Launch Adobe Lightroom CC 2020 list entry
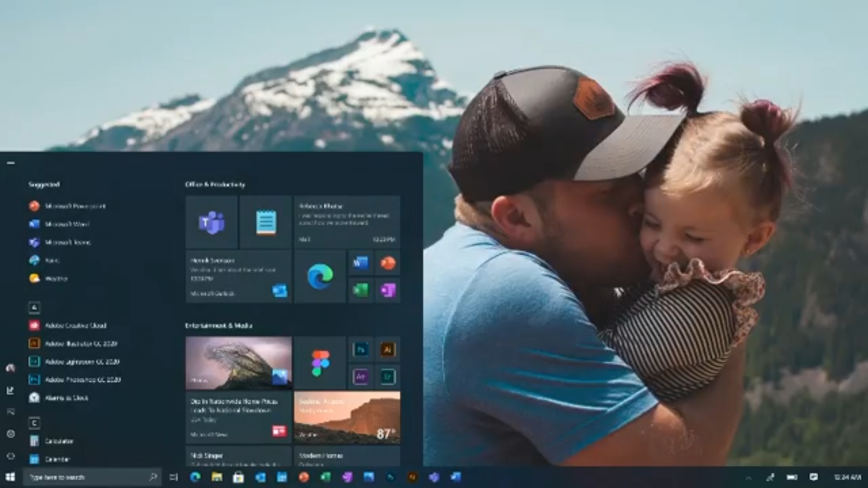The width and height of the screenshot is (868, 488). click(75, 361)
